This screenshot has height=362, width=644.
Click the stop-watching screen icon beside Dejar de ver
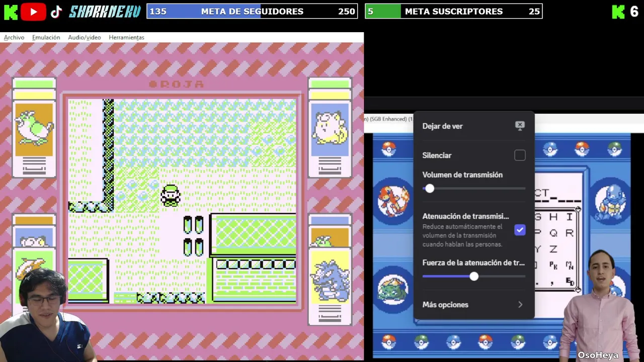(520, 126)
